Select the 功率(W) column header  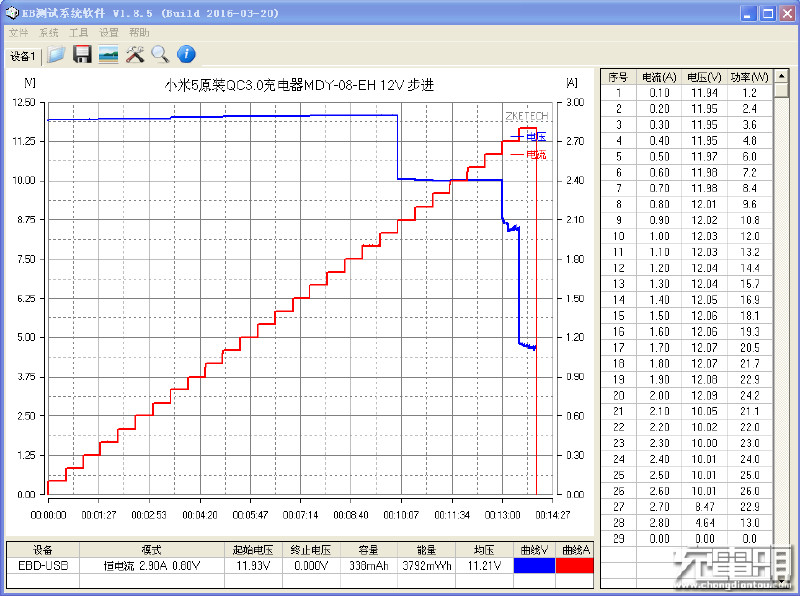pos(749,77)
